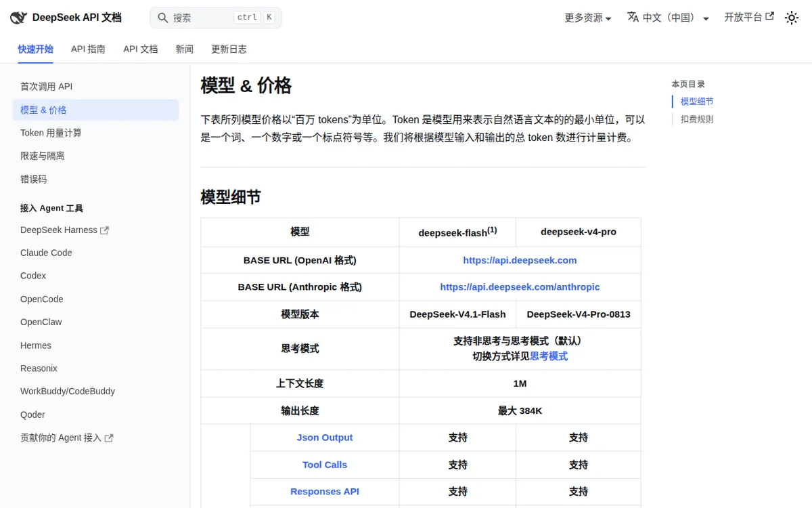Jump to 模型细节 in page contents
This screenshot has width=812, height=508.
click(697, 102)
